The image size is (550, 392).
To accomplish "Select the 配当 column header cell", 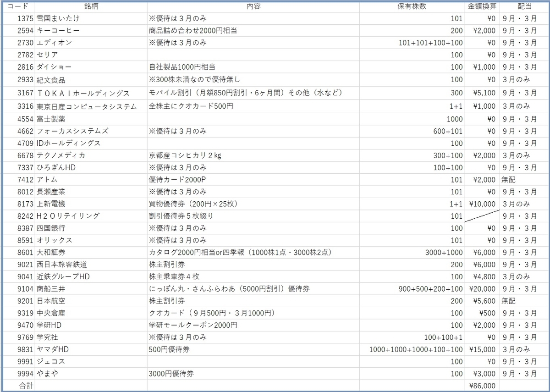I will 524,6.
